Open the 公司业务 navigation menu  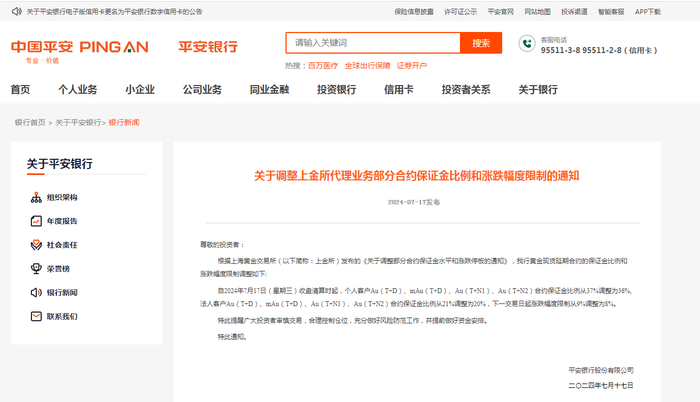point(202,90)
